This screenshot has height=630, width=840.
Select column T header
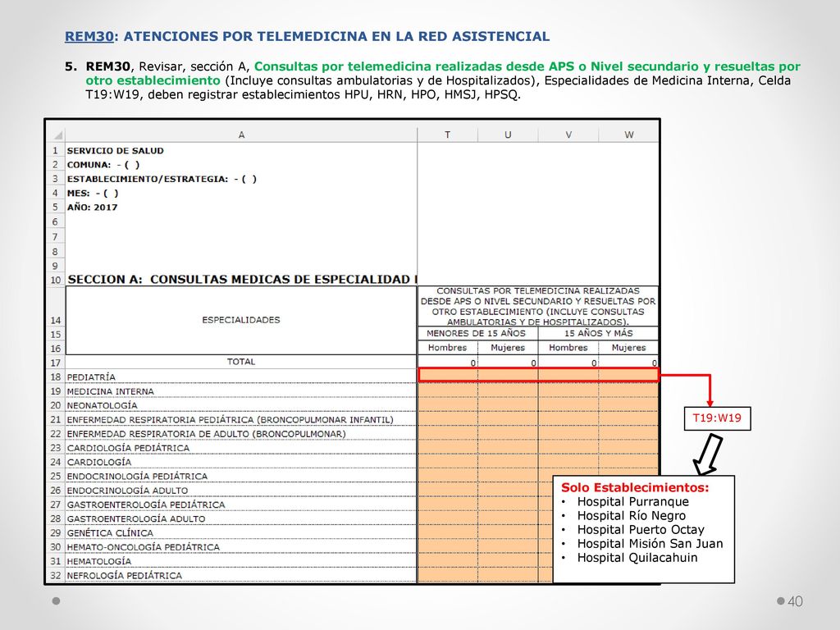click(447, 135)
